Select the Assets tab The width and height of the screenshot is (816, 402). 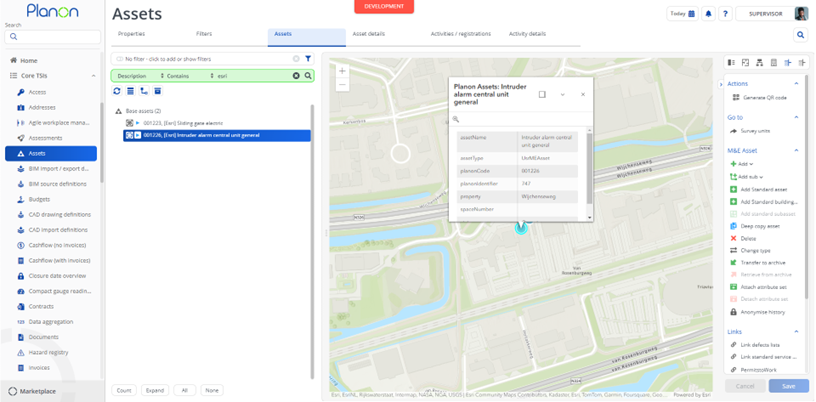[307, 37]
